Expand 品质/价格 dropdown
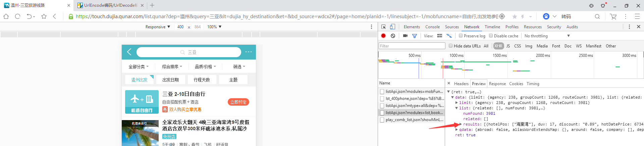644x146 pixels. (205, 67)
